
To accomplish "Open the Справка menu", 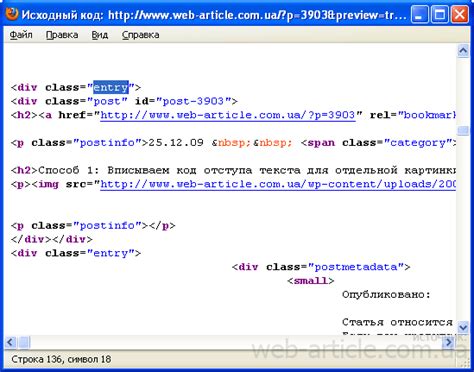I will 140,35.
